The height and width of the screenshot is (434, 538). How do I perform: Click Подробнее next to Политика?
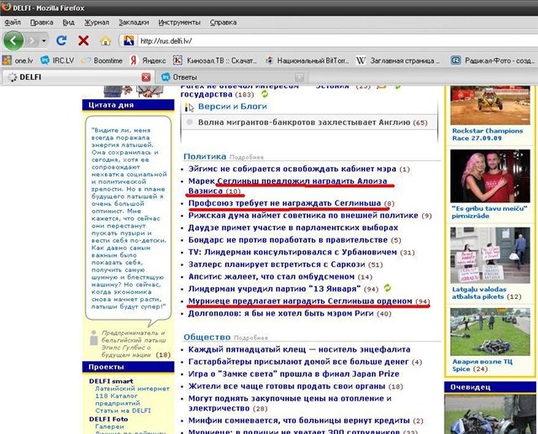click(x=246, y=157)
